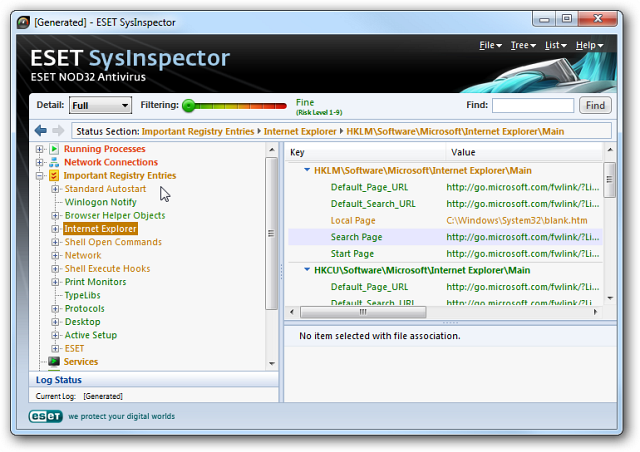The image size is (640, 452).
Task: Collapse the HKLM Internet Explorer\Main group
Action: coord(307,170)
